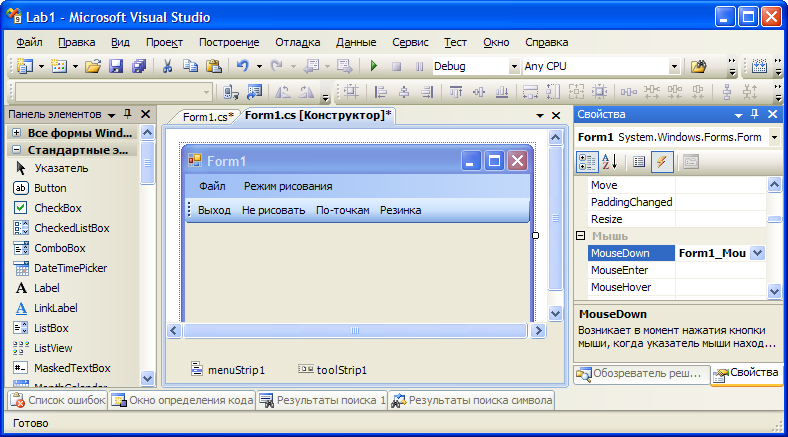The height and width of the screenshot is (437, 788).
Task: Select the menuStrip1 component in tray
Action: (x=228, y=370)
